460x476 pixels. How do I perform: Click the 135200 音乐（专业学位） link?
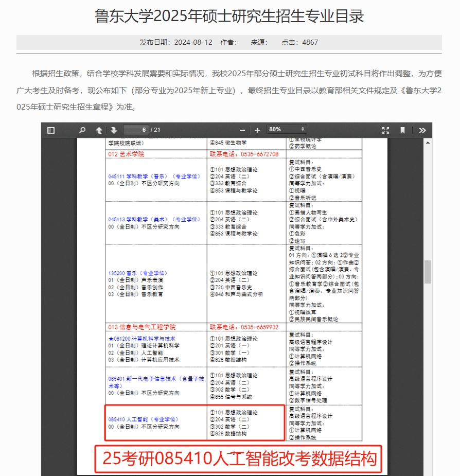coord(138,273)
